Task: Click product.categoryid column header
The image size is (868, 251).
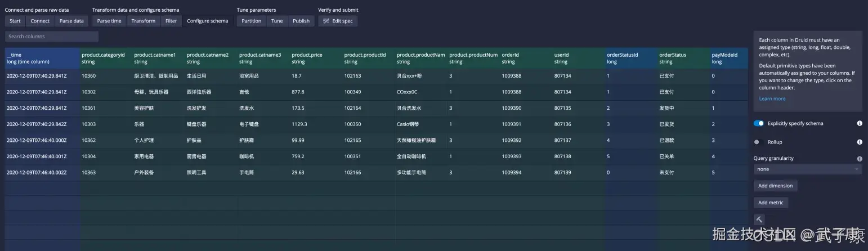Action: (106, 59)
